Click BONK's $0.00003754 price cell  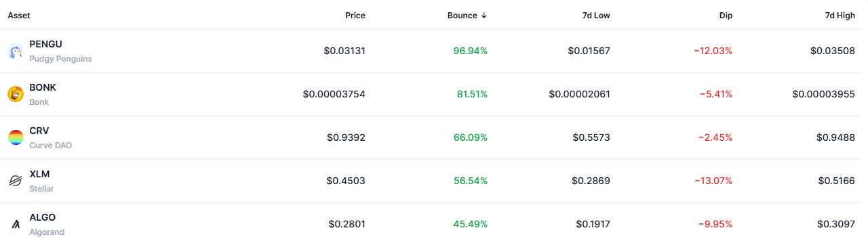point(334,94)
